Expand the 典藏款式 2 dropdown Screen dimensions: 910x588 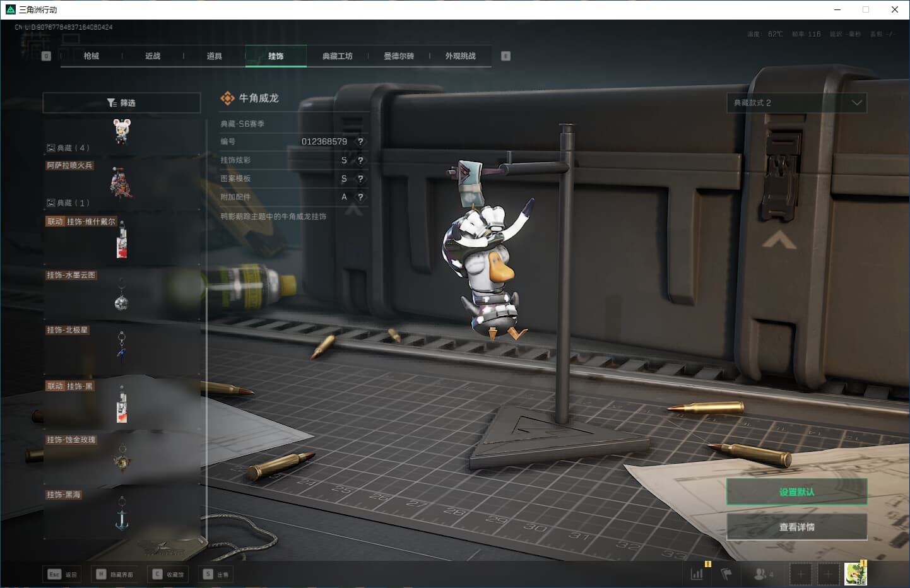tap(797, 103)
